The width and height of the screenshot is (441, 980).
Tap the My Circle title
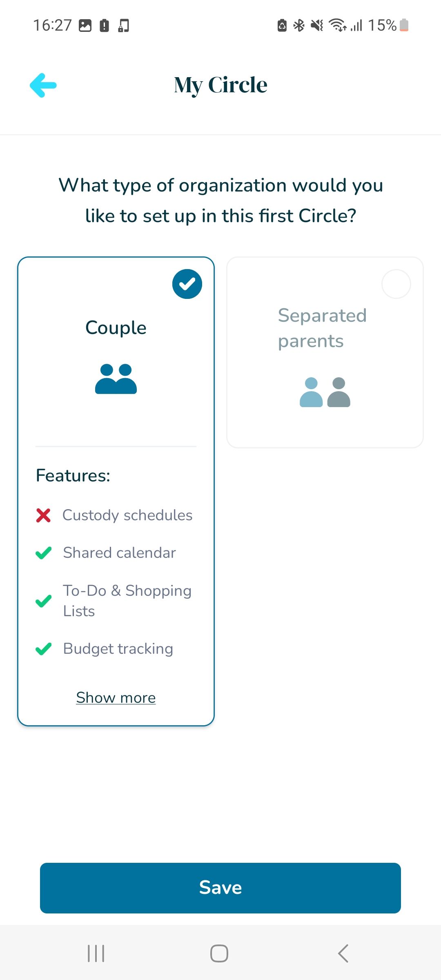(220, 85)
